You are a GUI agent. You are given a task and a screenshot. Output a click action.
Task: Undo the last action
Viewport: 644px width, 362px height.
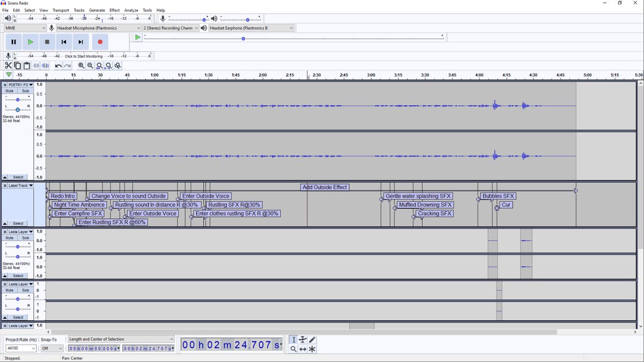click(58, 66)
